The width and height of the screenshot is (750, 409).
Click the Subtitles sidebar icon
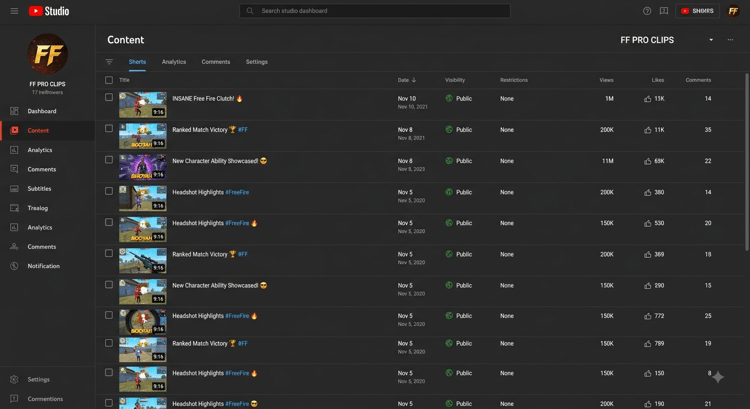14,188
